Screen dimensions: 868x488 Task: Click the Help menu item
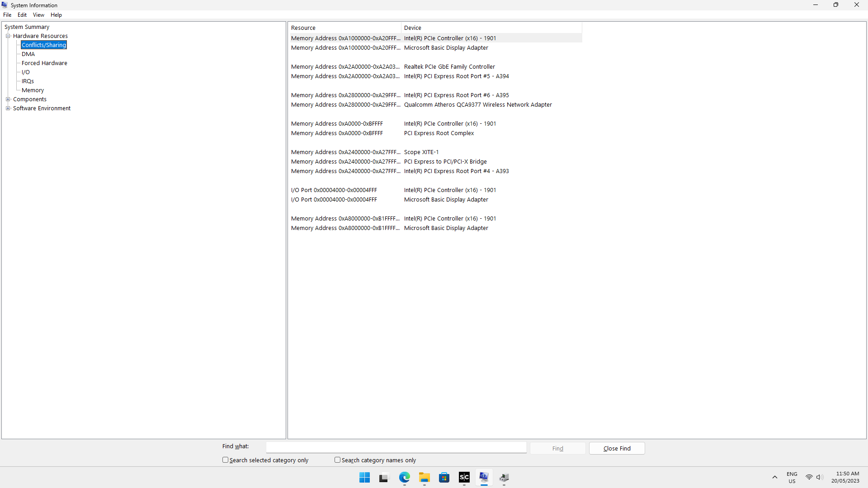pyautogui.click(x=56, y=14)
